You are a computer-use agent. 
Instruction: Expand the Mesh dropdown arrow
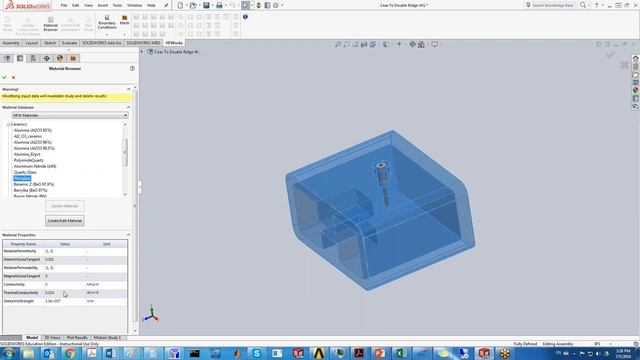click(124, 34)
